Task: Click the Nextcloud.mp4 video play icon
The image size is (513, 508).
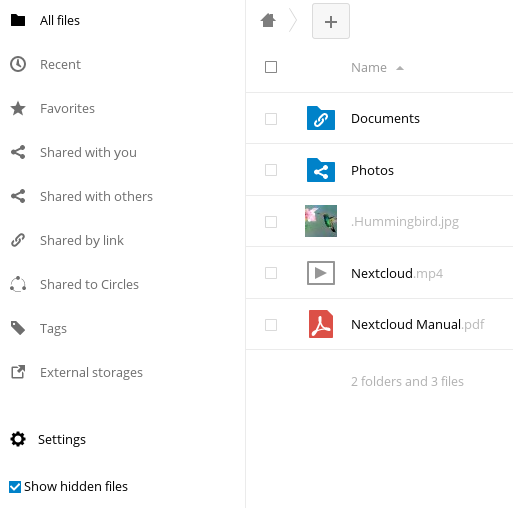Action: 321,273
